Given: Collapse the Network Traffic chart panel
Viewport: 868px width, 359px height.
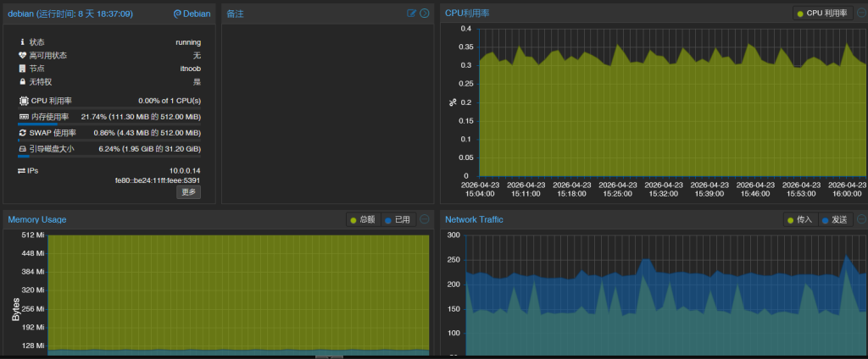Looking at the screenshot, I should pyautogui.click(x=861, y=219).
